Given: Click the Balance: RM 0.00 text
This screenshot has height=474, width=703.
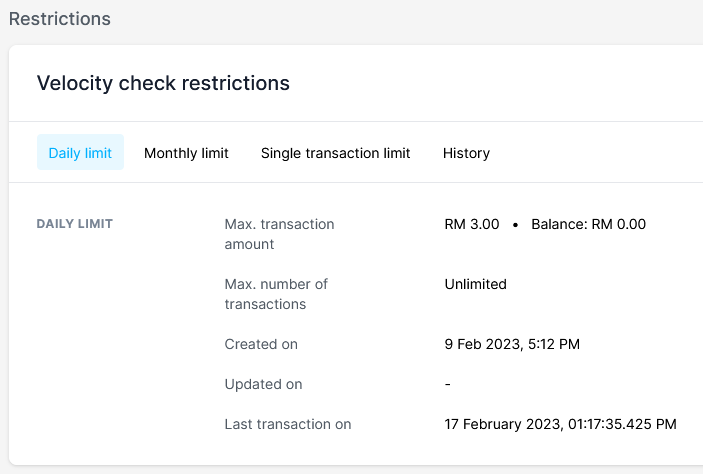Looking at the screenshot, I should 588,224.
